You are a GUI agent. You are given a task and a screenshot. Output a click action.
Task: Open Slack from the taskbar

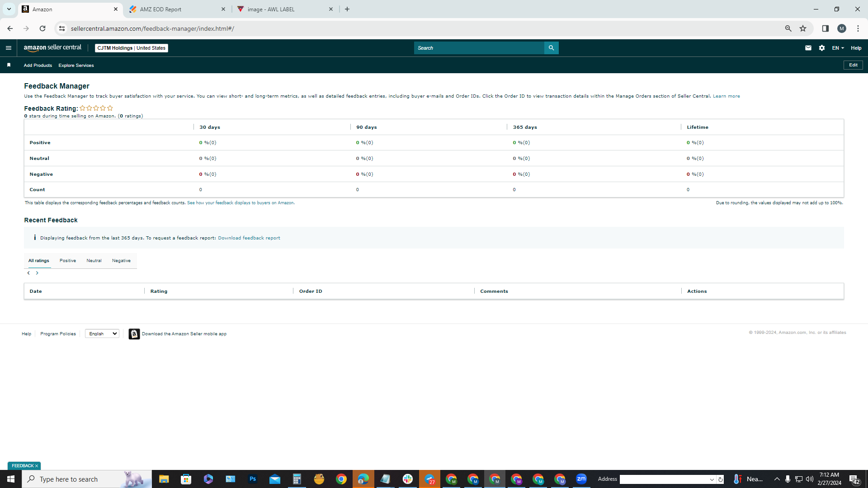408,479
